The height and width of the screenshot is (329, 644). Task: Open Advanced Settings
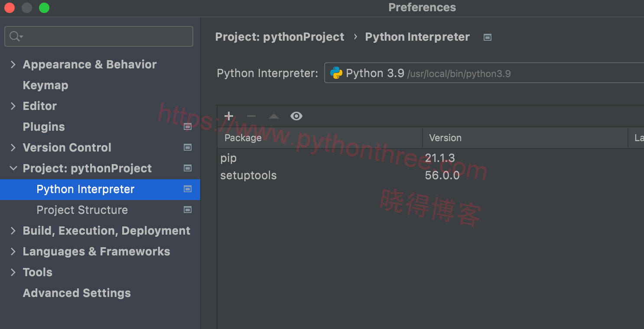coord(77,293)
